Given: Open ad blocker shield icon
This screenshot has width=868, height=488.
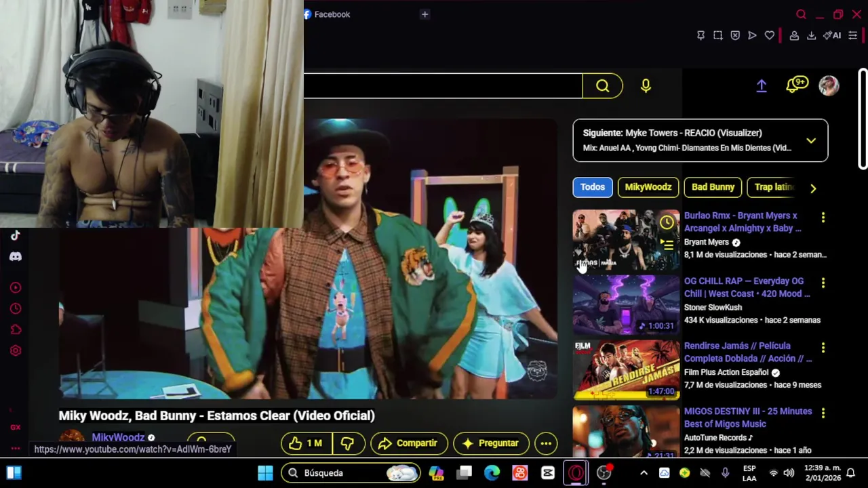Looking at the screenshot, I should click(x=735, y=35).
